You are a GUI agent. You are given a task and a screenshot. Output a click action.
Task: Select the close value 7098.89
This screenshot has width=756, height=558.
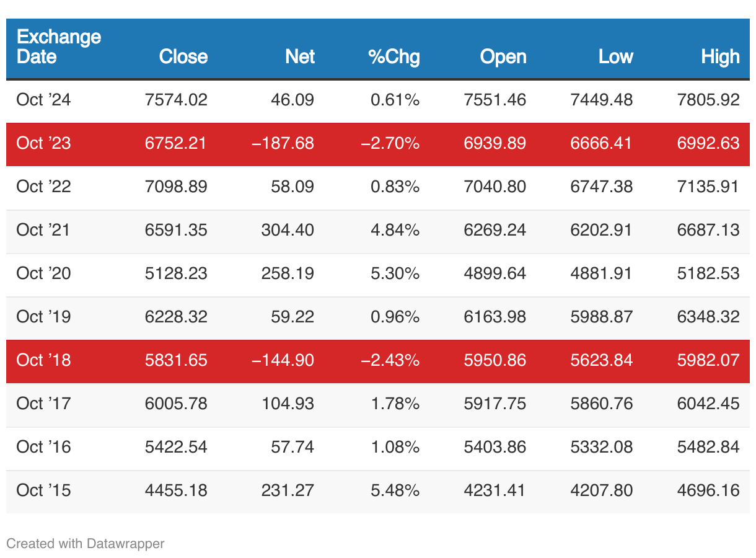[176, 187]
